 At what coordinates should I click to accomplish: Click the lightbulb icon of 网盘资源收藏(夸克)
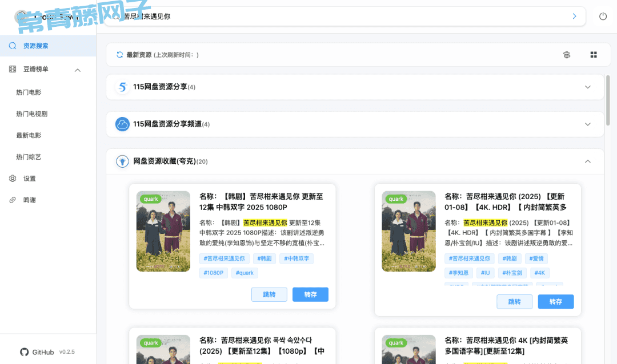pos(122,161)
